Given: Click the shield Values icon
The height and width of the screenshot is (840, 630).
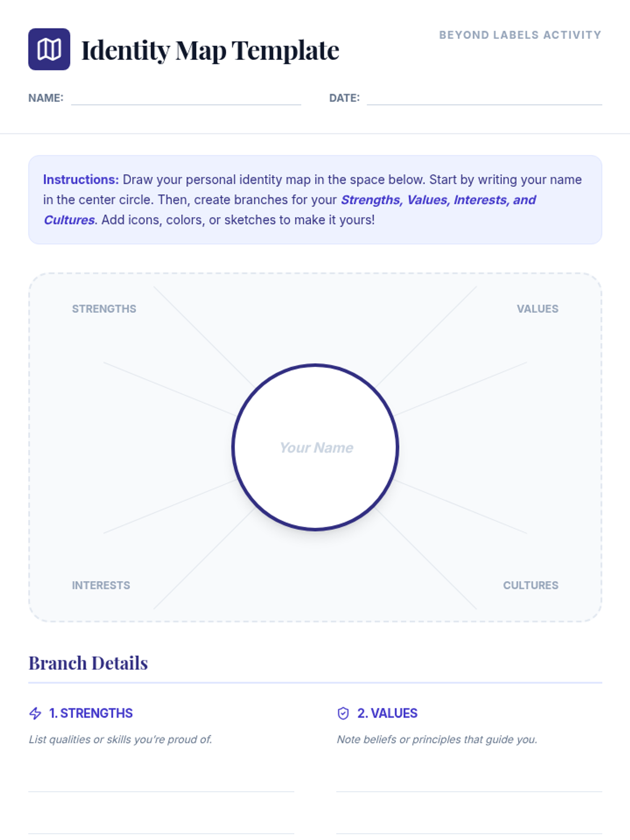Looking at the screenshot, I should click(343, 713).
